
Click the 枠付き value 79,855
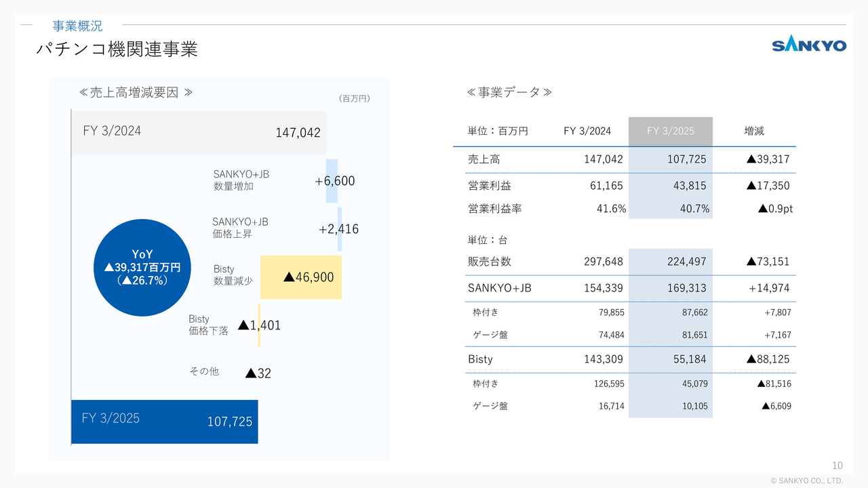[612, 312]
